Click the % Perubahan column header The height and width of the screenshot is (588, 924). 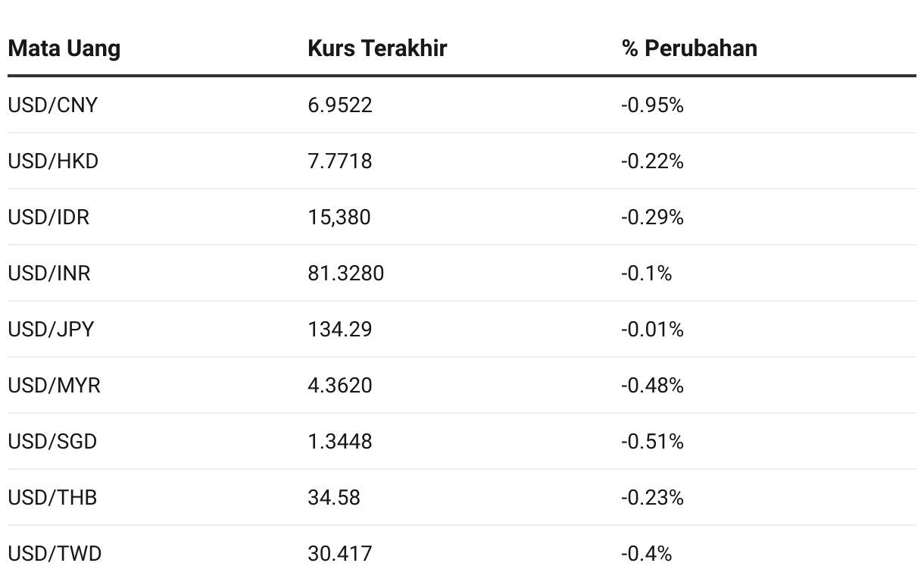click(689, 48)
